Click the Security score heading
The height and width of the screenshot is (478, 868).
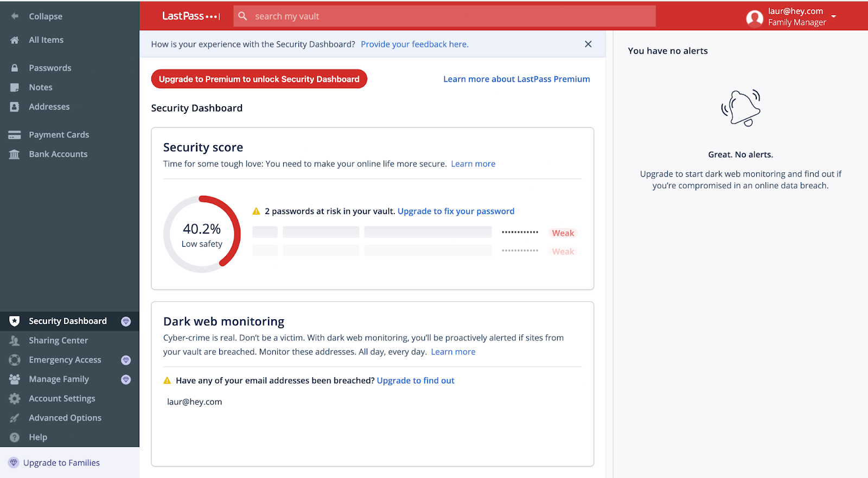(x=203, y=147)
